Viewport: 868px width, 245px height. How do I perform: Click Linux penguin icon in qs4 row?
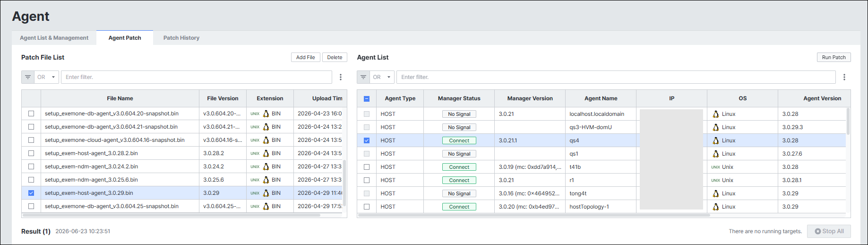point(716,140)
